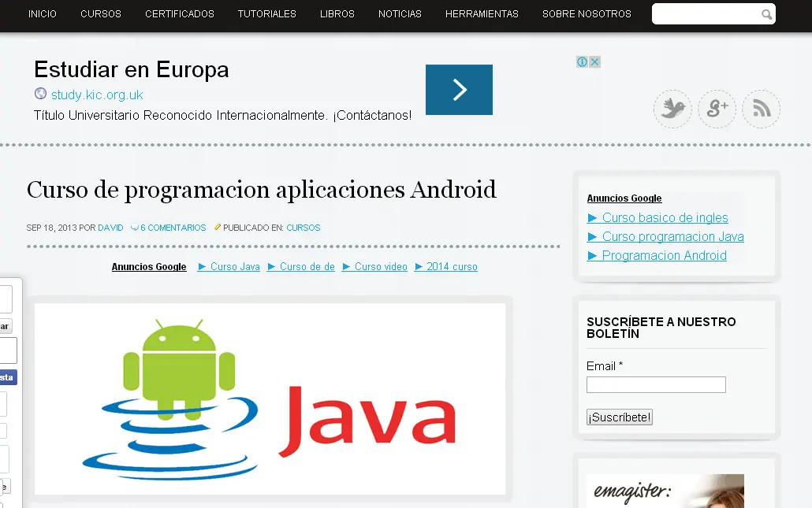The width and height of the screenshot is (812, 508).
Task: Click the comment bubble icon beside 6 COMENTARIOS
Action: pos(135,228)
